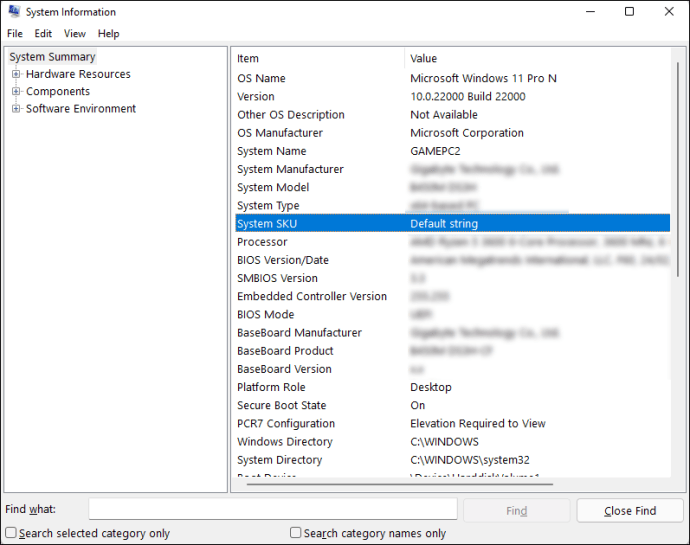Expand the Software Environment tree node
The height and width of the screenshot is (545, 690).
[16, 109]
